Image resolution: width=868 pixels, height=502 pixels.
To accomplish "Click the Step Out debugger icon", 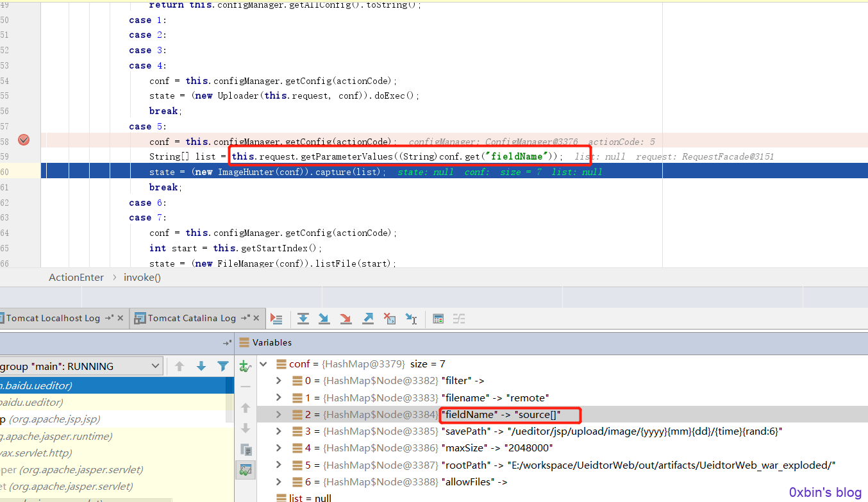I will 367,318.
